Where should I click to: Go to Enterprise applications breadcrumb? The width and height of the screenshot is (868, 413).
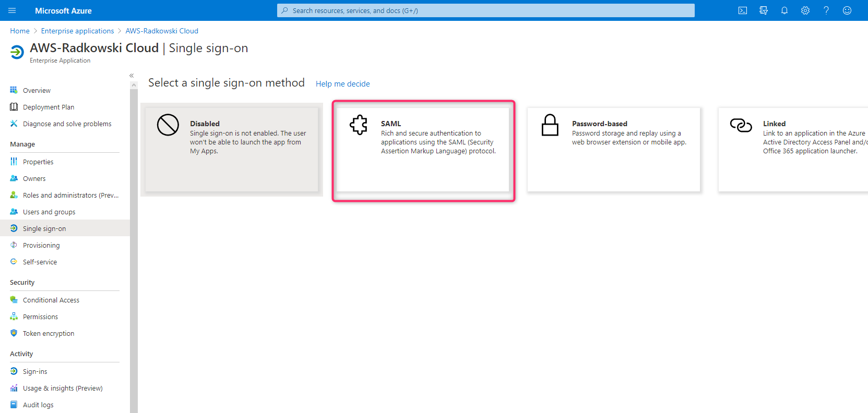coord(77,31)
